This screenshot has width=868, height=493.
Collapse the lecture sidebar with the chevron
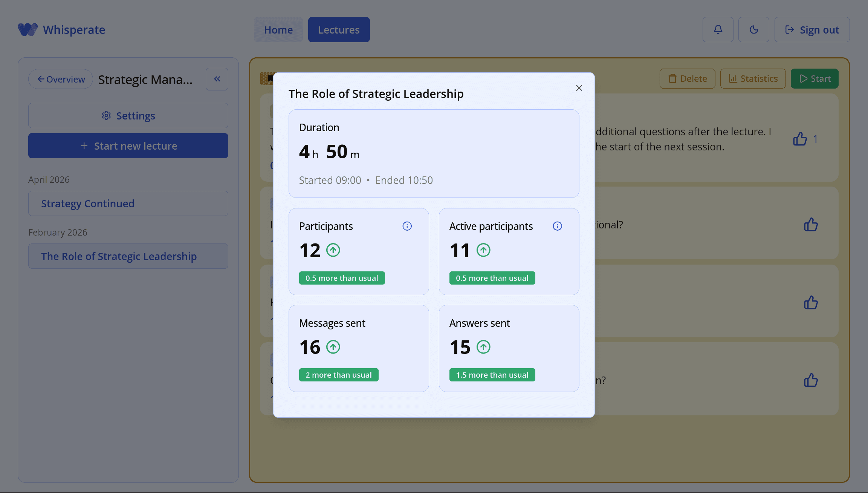click(x=217, y=79)
